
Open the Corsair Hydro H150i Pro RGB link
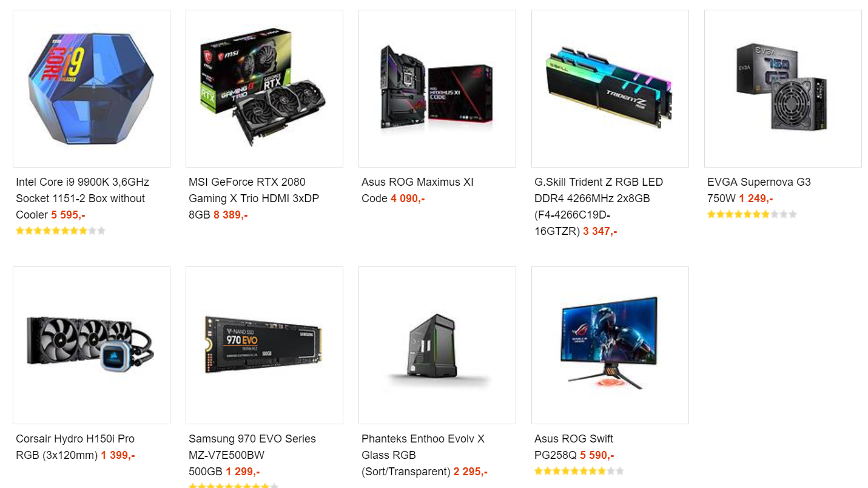75,447
